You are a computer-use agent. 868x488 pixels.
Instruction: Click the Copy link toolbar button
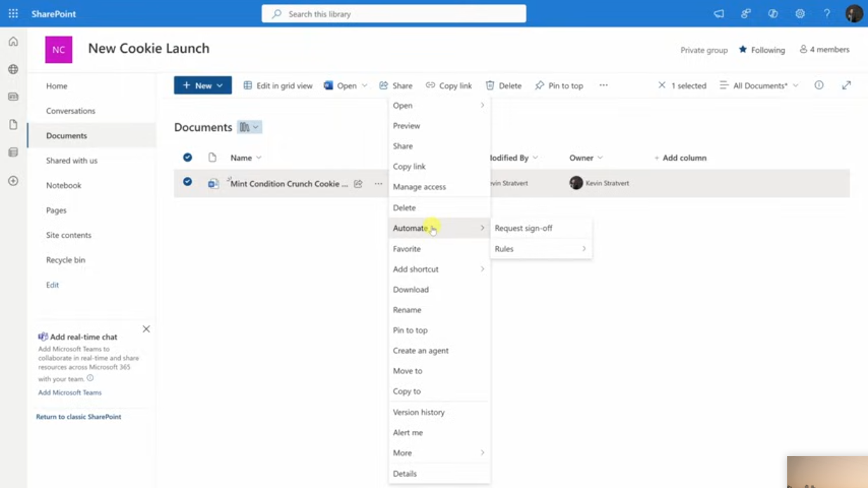tap(449, 85)
